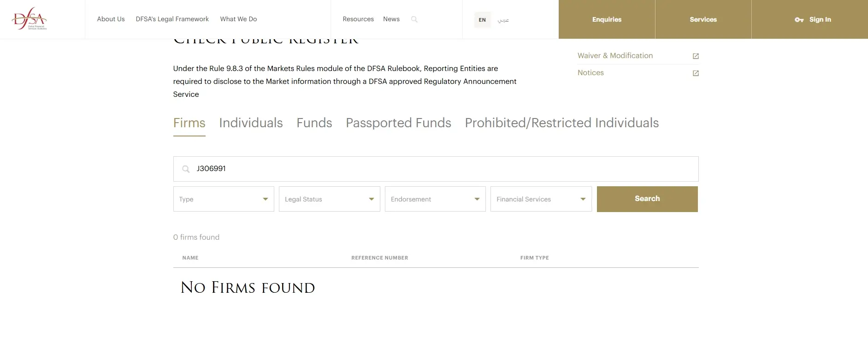This screenshot has height=343, width=868.
Task: Click the Waiver & Modification external link icon
Action: [696, 56]
